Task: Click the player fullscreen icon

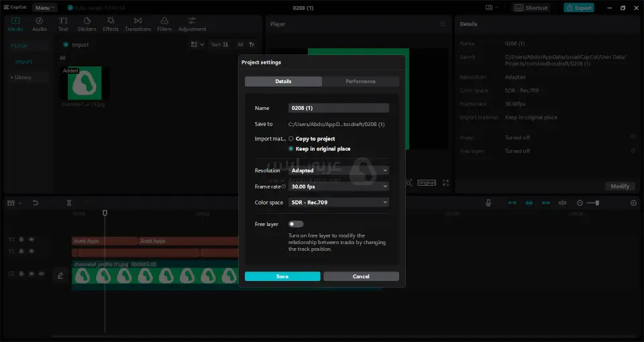Action: pyautogui.click(x=445, y=182)
